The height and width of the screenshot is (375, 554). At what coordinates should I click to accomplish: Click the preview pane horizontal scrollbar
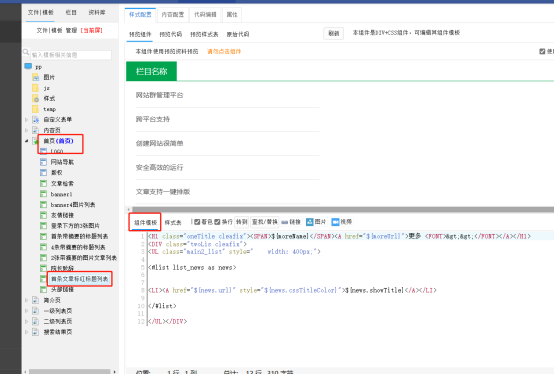coord(343,210)
